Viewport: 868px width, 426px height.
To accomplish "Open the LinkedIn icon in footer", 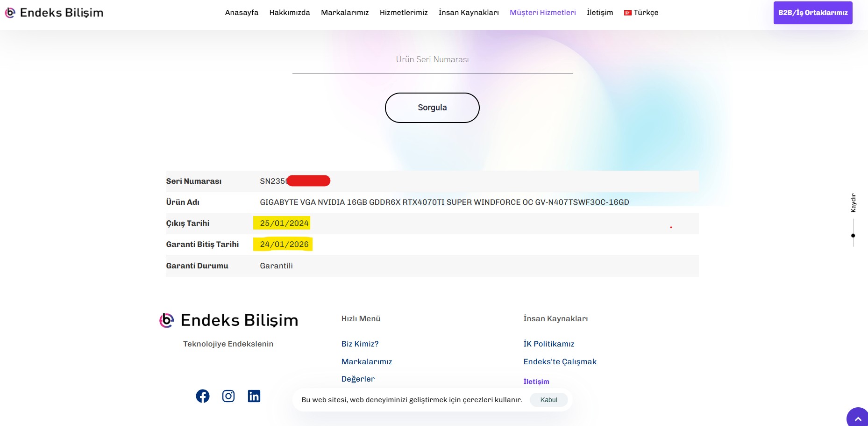I will 254,396.
